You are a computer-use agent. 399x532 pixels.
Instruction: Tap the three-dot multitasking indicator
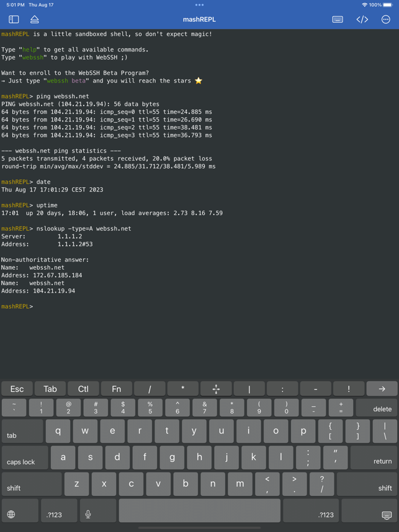199,5
